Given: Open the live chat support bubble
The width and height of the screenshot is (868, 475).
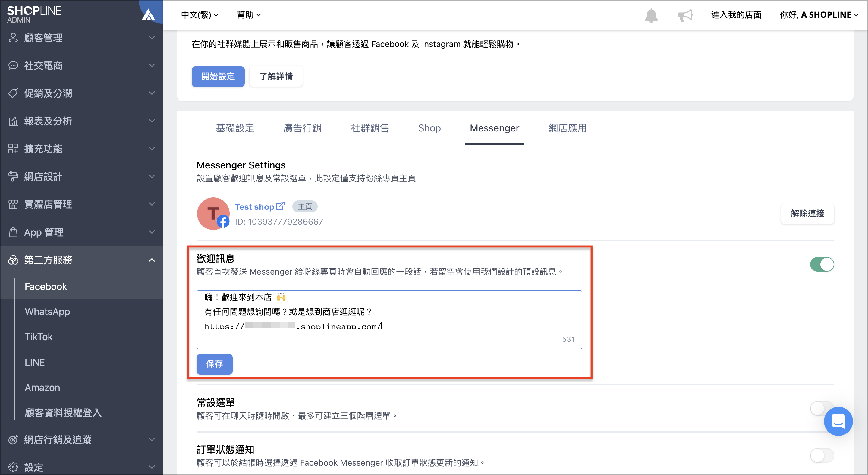Looking at the screenshot, I should tap(838, 421).
